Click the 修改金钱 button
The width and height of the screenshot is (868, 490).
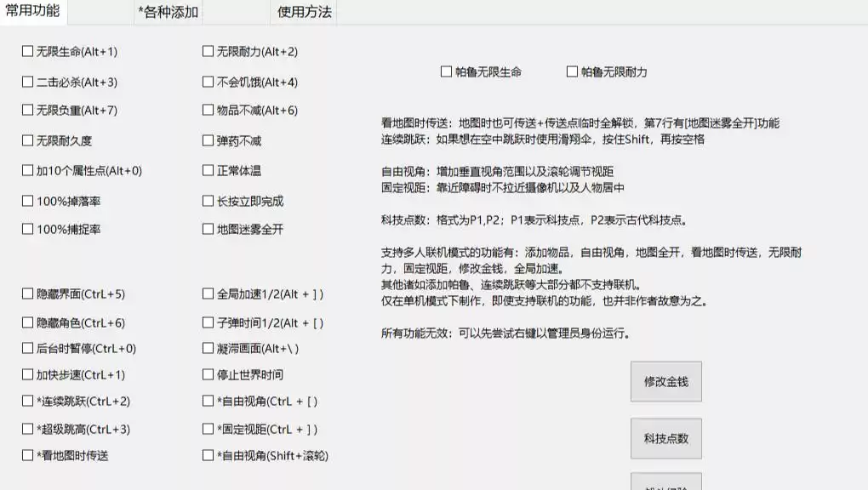coord(665,382)
